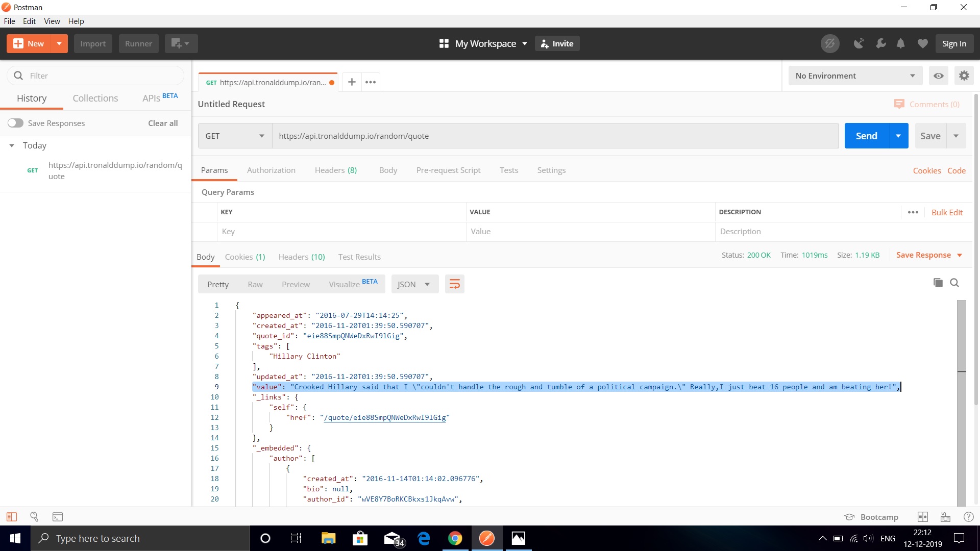Copy response body with copy icon

pyautogui.click(x=938, y=283)
